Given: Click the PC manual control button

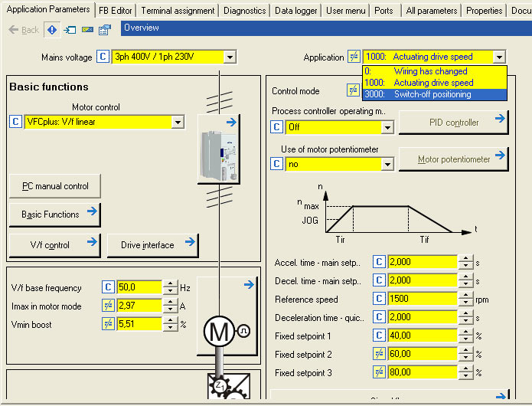Looking at the screenshot, I should click(55, 186).
